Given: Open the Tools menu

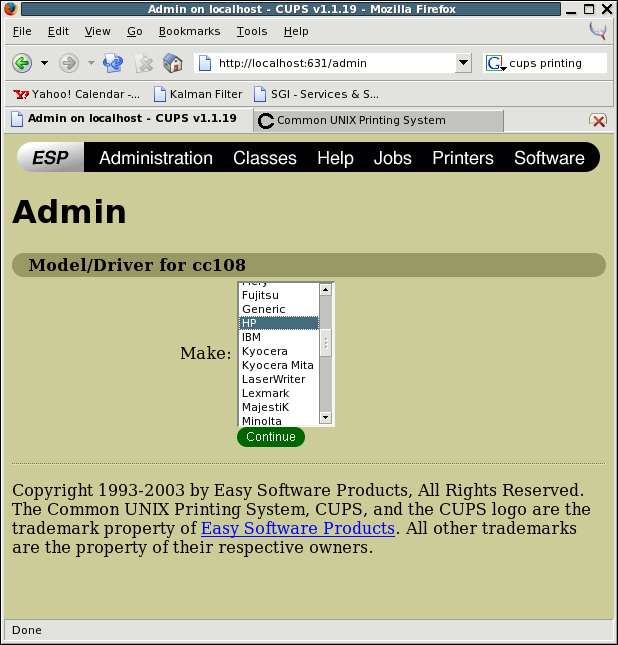Looking at the screenshot, I should (252, 31).
